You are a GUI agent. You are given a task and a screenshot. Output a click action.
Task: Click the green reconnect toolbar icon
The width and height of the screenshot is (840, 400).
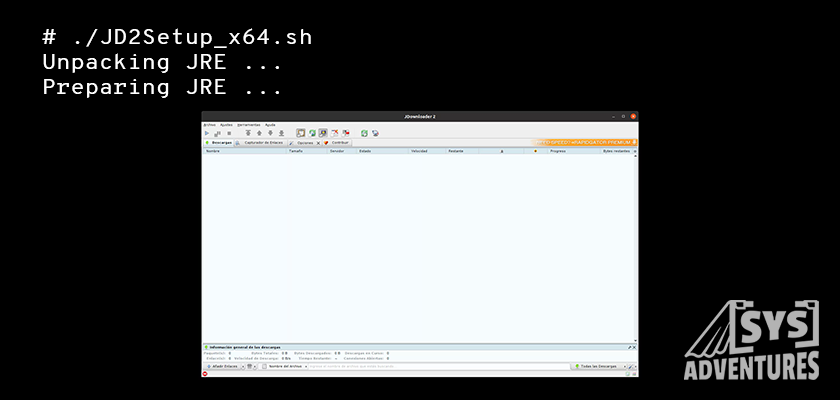(364, 133)
